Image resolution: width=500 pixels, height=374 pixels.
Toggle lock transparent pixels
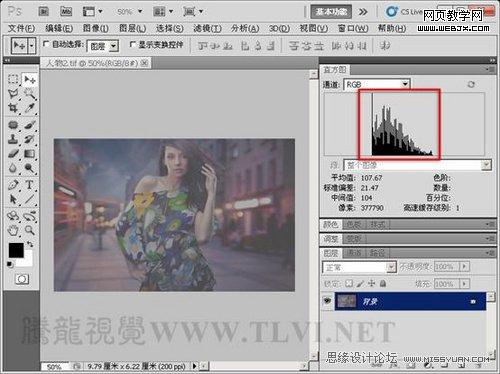pos(349,283)
